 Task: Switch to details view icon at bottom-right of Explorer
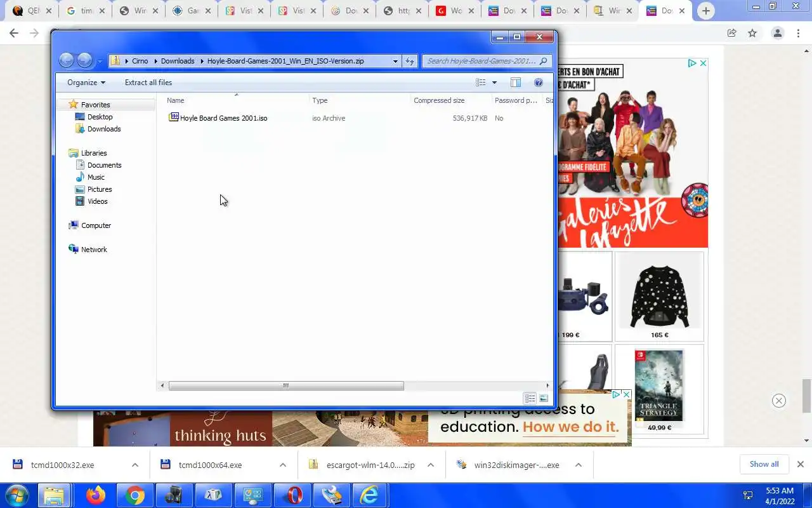530,398
